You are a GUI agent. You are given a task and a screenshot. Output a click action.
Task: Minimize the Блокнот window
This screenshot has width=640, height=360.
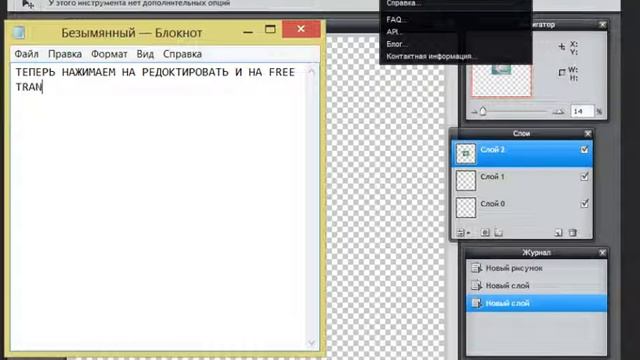coord(248,31)
